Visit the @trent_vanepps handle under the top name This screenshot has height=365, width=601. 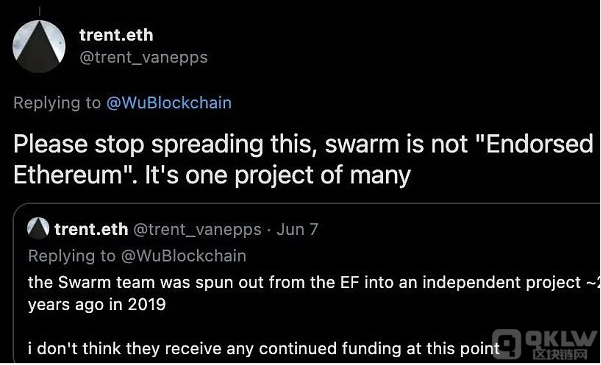143,58
